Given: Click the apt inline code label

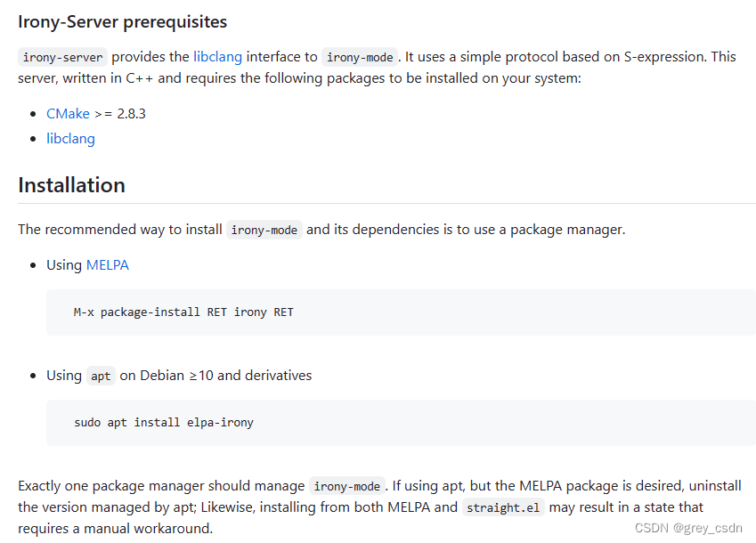Looking at the screenshot, I should (101, 376).
